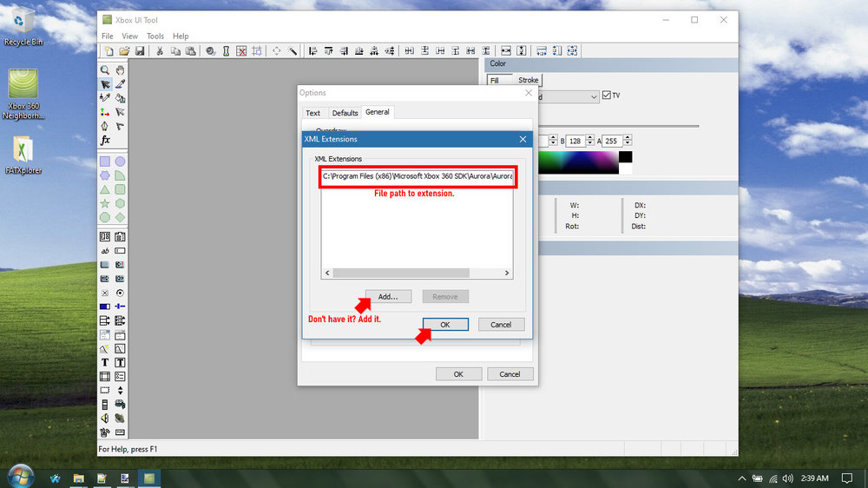Select the square shape tool

click(105, 162)
